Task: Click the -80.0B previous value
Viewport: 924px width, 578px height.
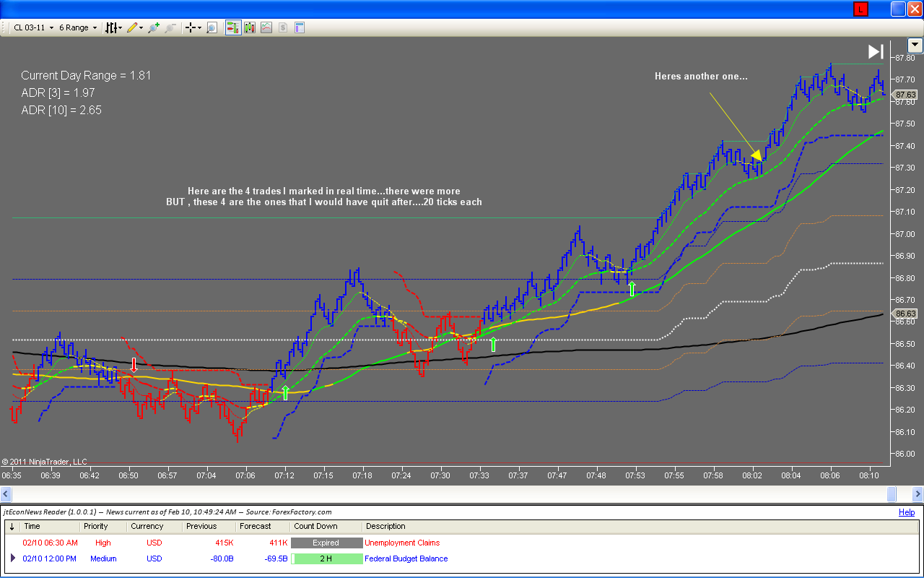Action: (222, 558)
